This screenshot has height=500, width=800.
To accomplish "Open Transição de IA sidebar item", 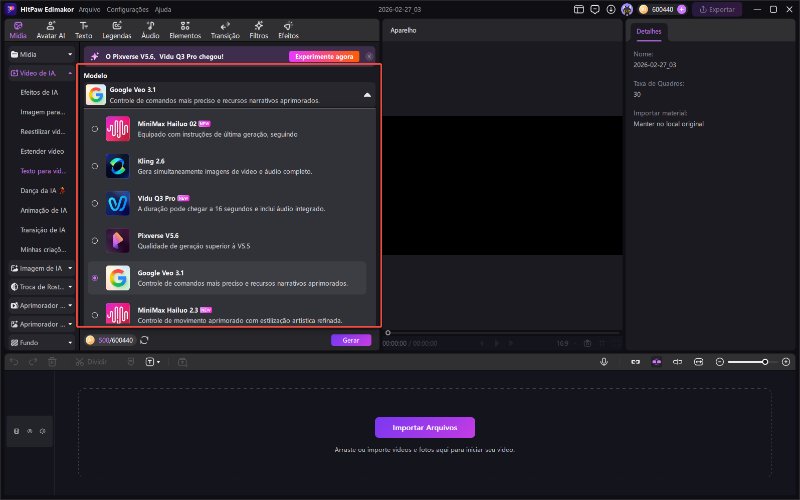I will click(x=43, y=230).
